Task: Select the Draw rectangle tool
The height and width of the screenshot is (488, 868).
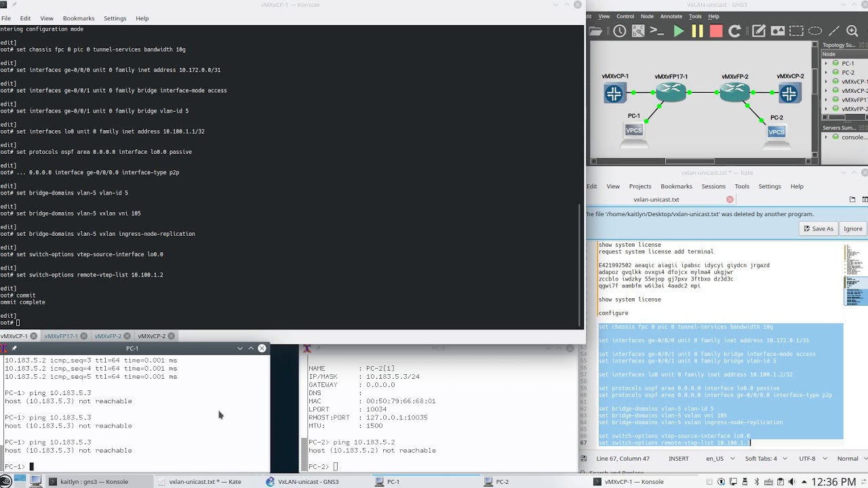Action: [796, 31]
